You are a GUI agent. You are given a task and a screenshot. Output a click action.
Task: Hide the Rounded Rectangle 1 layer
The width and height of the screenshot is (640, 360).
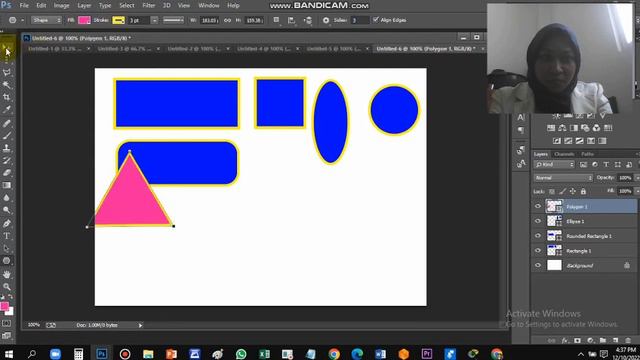pyautogui.click(x=538, y=236)
